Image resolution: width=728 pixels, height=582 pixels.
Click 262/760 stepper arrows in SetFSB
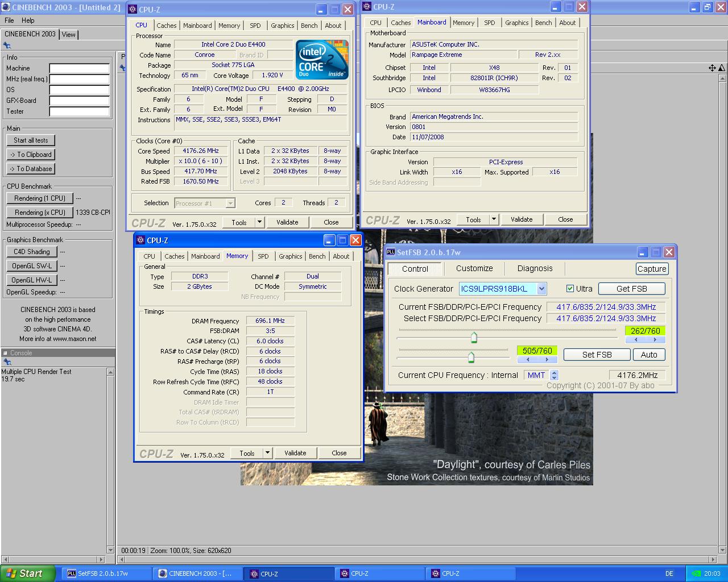pyautogui.click(x=645, y=340)
